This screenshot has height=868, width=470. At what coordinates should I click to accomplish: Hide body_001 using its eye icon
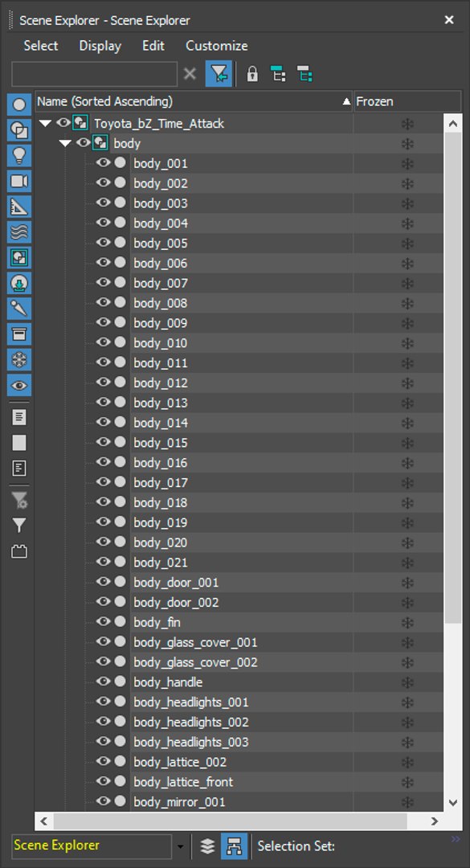point(103,162)
